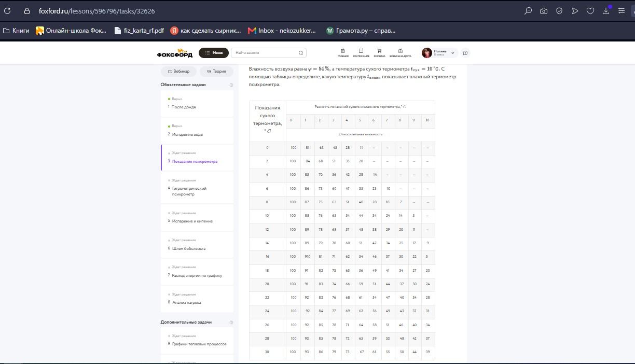Image resolution: width=635 pixels, height=364 pixels.
Task: Click the search magnifier in Найти занятия field
Action: click(301, 53)
